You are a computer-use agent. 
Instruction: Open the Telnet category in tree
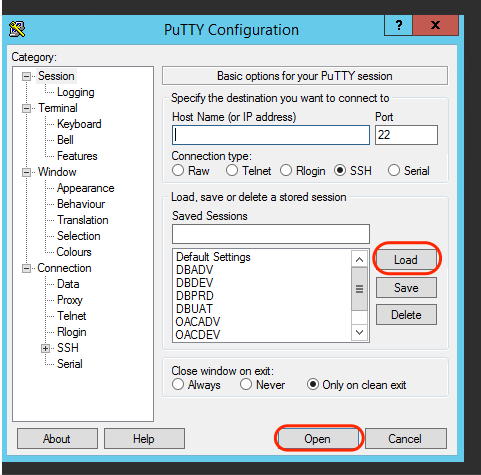(72, 316)
